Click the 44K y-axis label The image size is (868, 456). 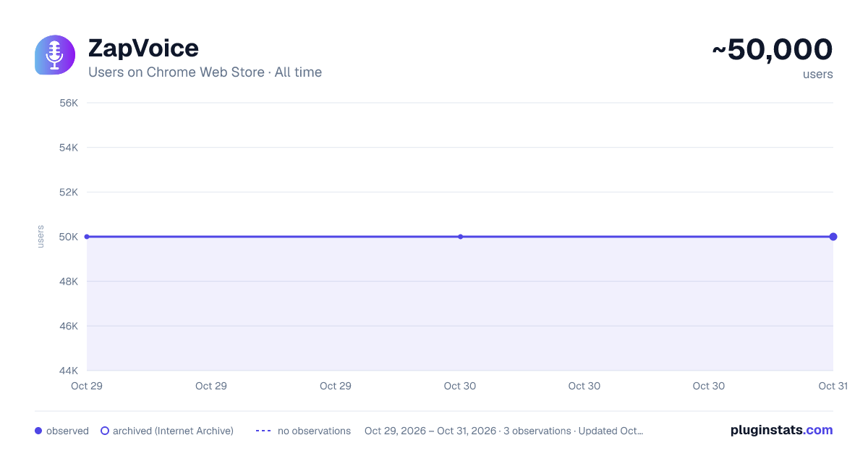point(69,371)
